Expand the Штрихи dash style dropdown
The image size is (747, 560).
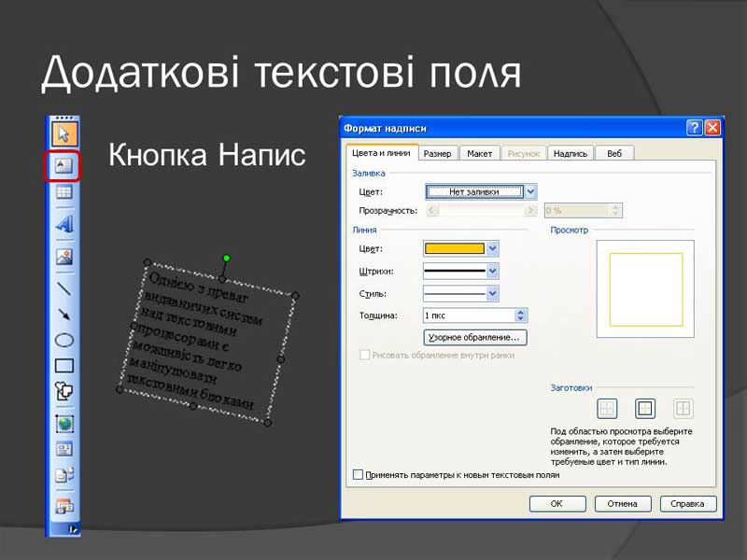[492, 271]
